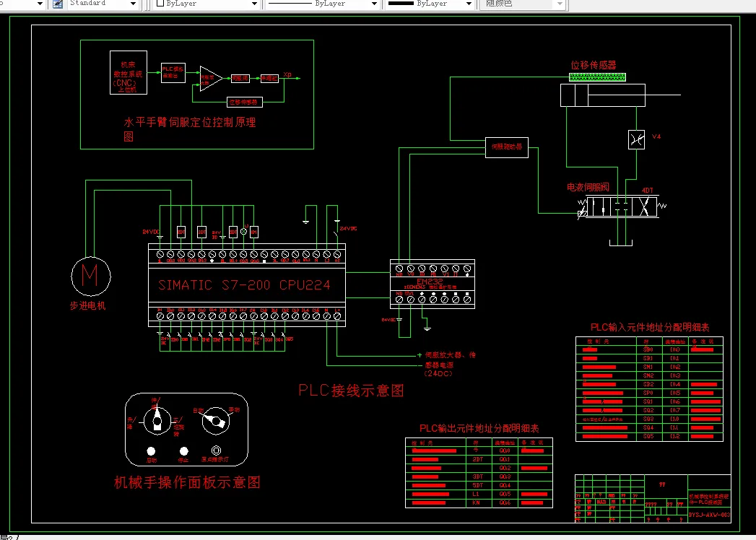This screenshot has width=756, height=540.
Task: Click the 电液伺服阀 servo valve symbol
Action: [621, 207]
